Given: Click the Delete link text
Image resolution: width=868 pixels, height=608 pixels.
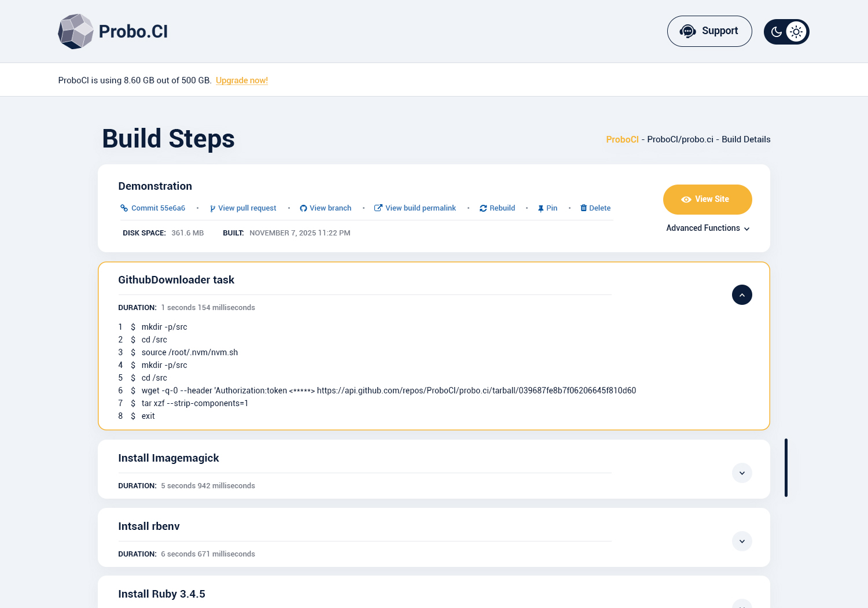Looking at the screenshot, I should [x=600, y=208].
